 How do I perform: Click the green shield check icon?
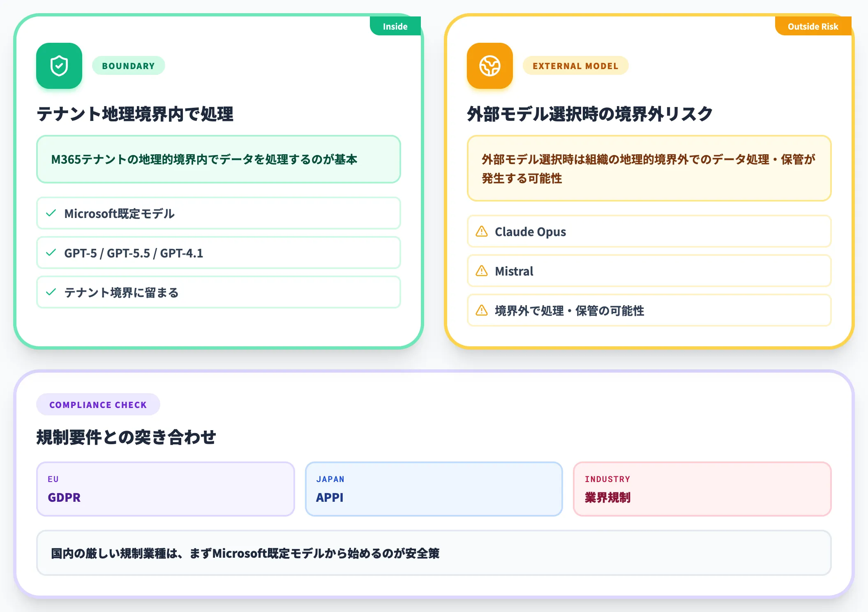click(x=59, y=66)
